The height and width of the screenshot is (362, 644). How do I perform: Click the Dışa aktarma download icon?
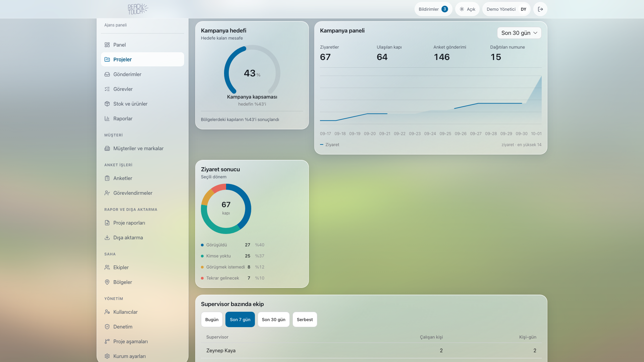[x=107, y=238]
